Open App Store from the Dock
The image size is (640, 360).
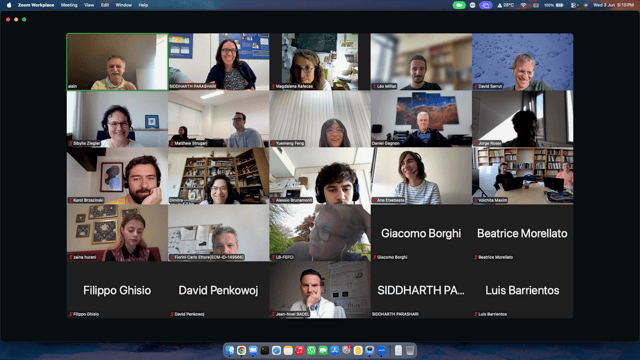335,350
